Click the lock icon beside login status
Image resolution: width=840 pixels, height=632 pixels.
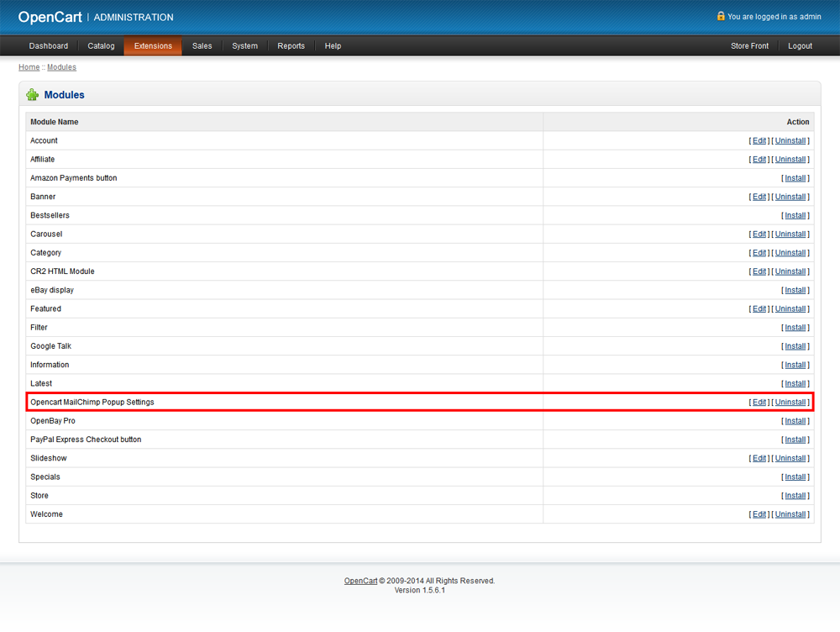click(721, 16)
